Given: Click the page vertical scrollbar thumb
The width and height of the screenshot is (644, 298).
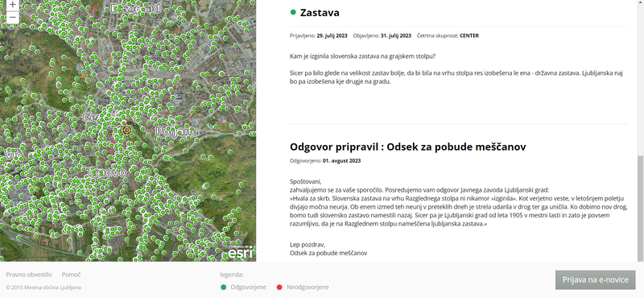Looking at the screenshot, I should click(x=640, y=209).
